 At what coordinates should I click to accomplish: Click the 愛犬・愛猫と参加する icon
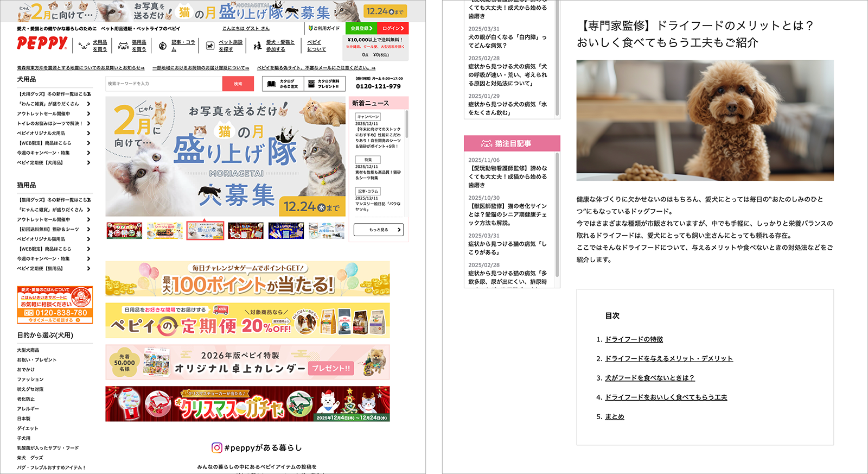tap(257, 46)
